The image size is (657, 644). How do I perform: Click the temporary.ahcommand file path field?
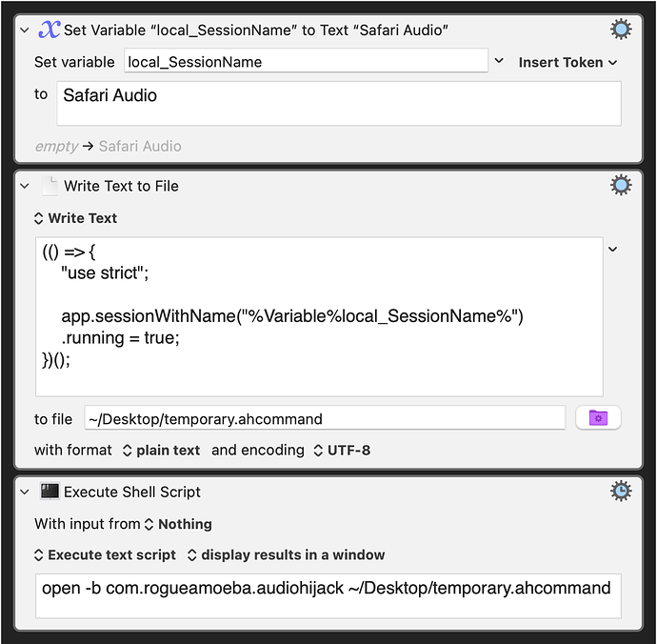point(325,417)
